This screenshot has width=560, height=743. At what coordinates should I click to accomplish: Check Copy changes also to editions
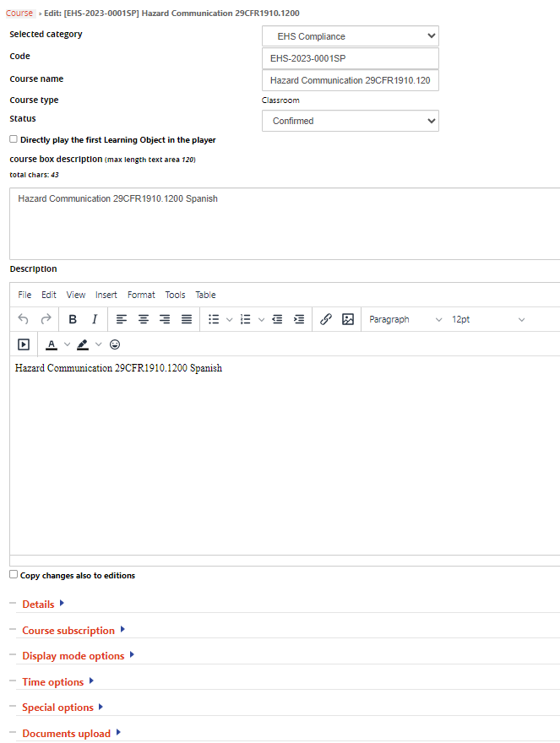(x=14, y=574)
